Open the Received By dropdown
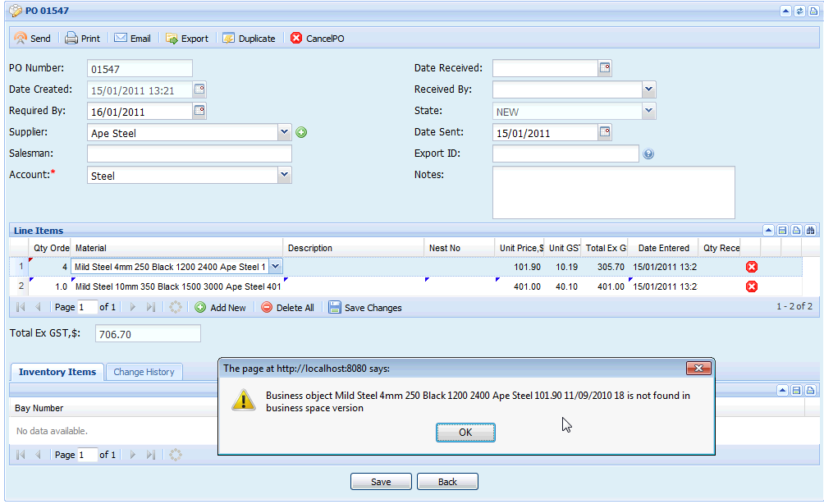824x504 pixels. (648, 89)
